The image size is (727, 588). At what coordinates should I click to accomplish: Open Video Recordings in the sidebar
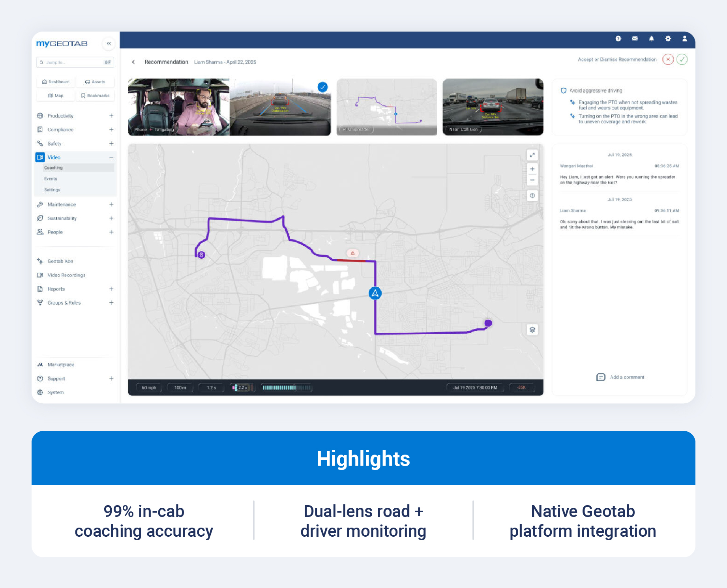[66, 275]
